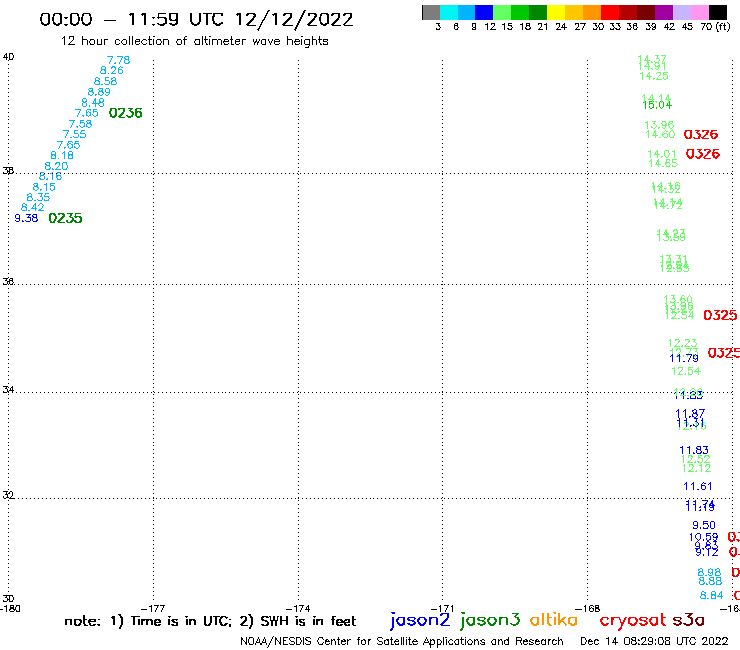Click the chart title date 12/12/2022
740x650 pixels.
point(294,20)
